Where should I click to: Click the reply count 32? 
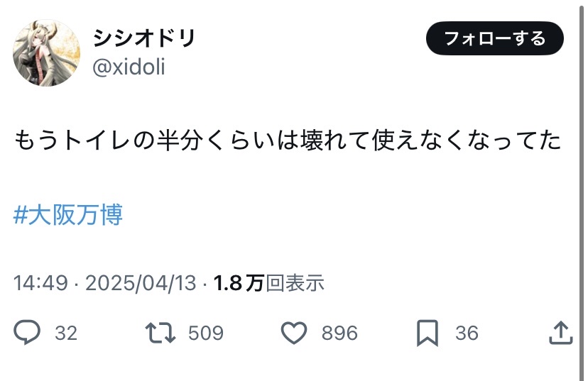coord(66,333)
